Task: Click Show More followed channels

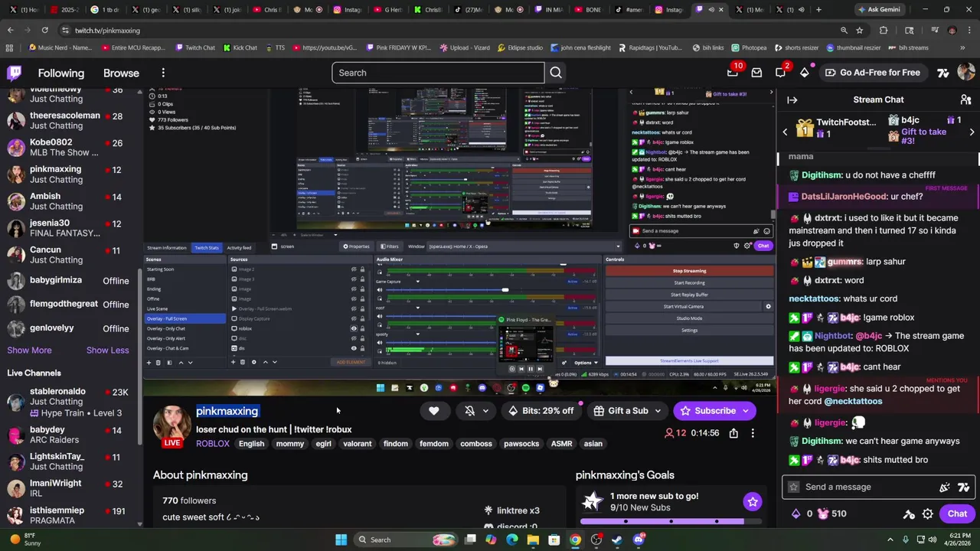Action: pos(29,350)
